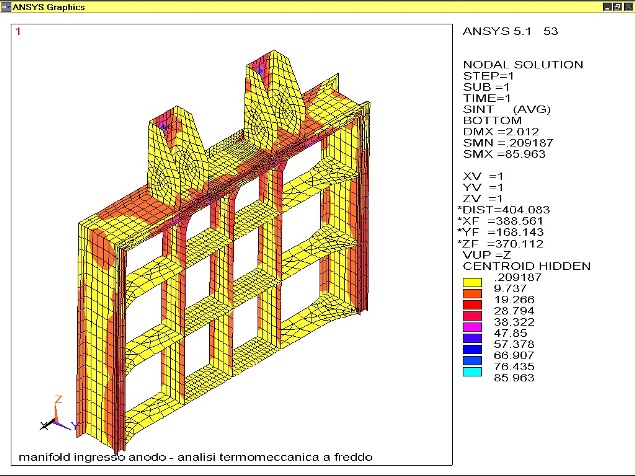This screenshot has height=476, width=635.
Task: Maximize the ANSYS Graphics window
Action: pos(617,7)
